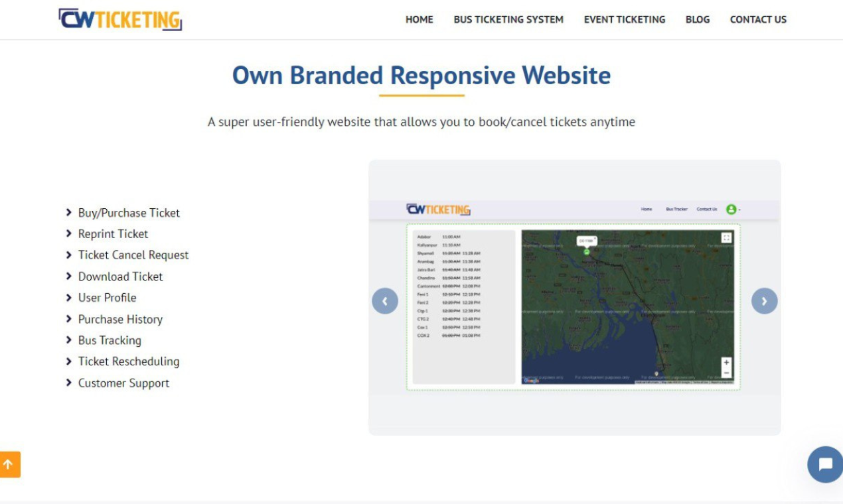Screen dimensions: 843x504
Task: Click the chevron beside Buy/Purchase Ticket
Action: click(x=68, y=212)
